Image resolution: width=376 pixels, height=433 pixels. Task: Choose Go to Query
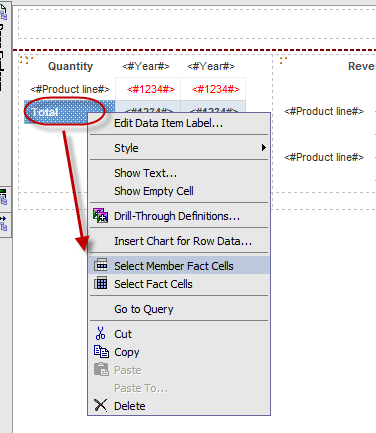179,309
